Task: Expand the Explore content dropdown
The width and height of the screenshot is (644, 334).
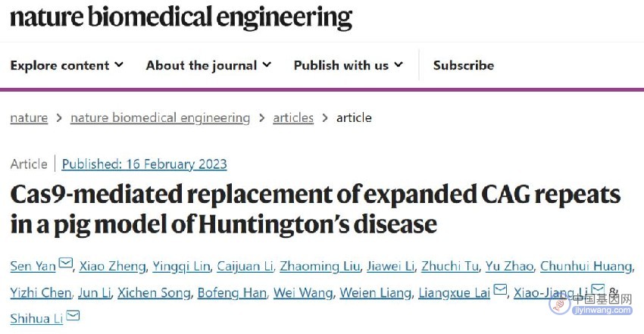Action: coord(67,65)
